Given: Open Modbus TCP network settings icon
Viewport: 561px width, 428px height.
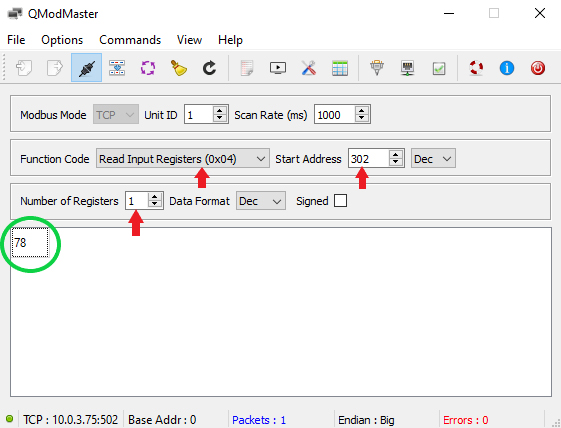Looking at the screenshot, I should pos(408,68).
